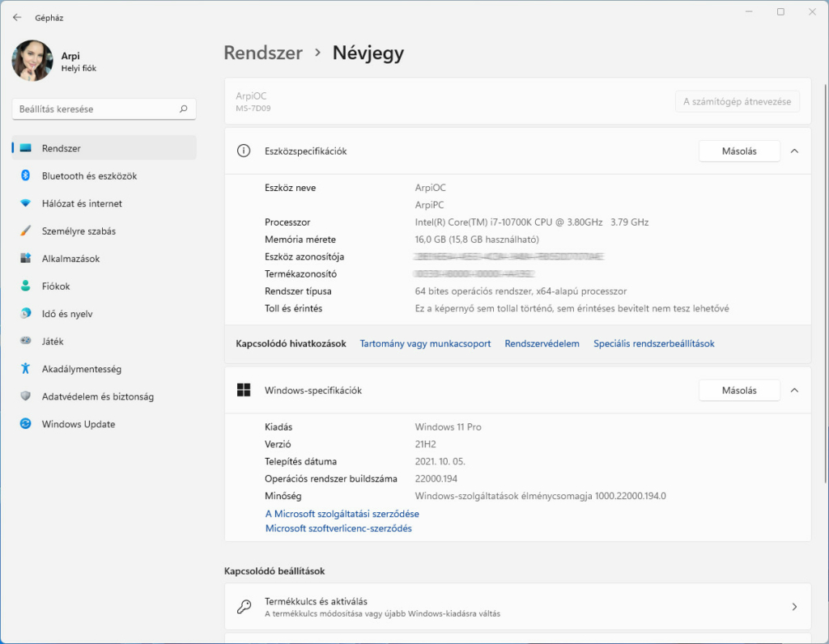Open Termékkulcs és aktiválás chevron
The height and width of the screenshot is (644, 829).
[x=794, y=607]
